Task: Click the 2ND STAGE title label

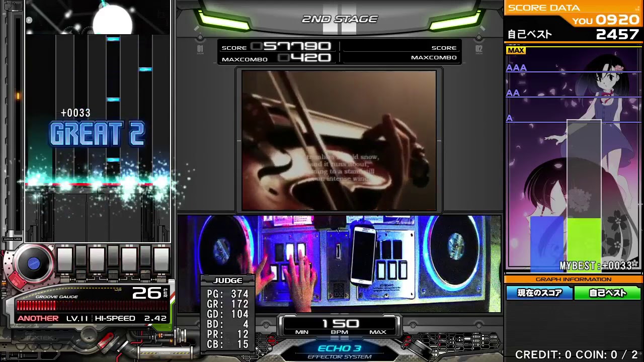Action: (x=339, y=19)
